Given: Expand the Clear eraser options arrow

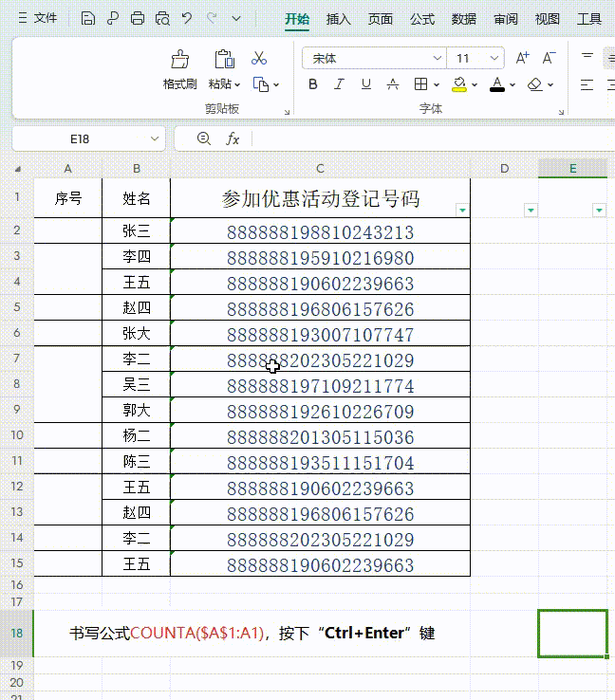Looking at the screenshot, I should pyautogui.click(x=550, y=84).
